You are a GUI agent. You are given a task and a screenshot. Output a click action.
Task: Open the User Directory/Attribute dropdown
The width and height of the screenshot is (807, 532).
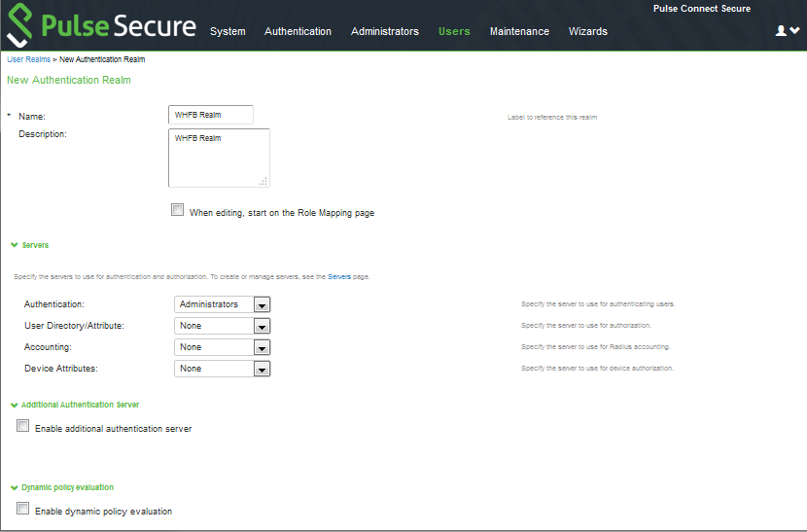[x=222, y=326]
